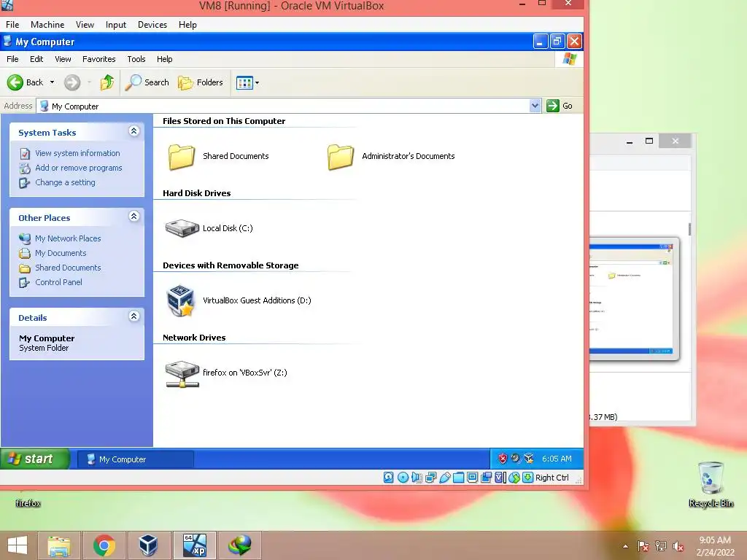Click the recording status icon

pos(487,478)
